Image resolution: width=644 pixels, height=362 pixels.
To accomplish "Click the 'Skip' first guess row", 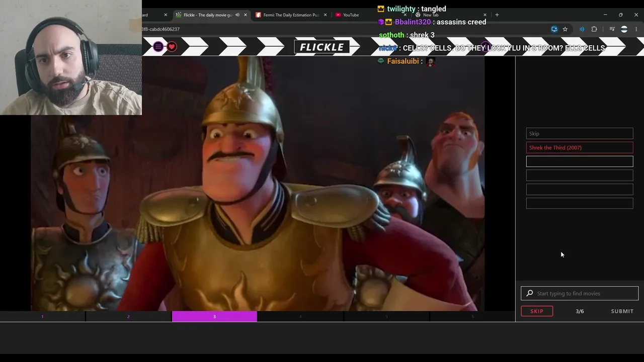I will (580, 134).
